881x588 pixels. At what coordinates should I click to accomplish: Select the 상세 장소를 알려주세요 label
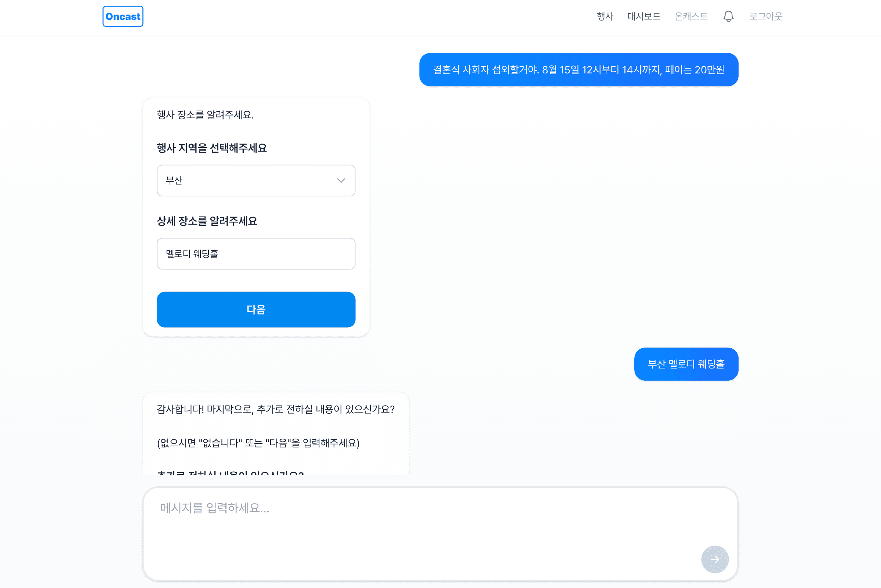tap(207, 221)
